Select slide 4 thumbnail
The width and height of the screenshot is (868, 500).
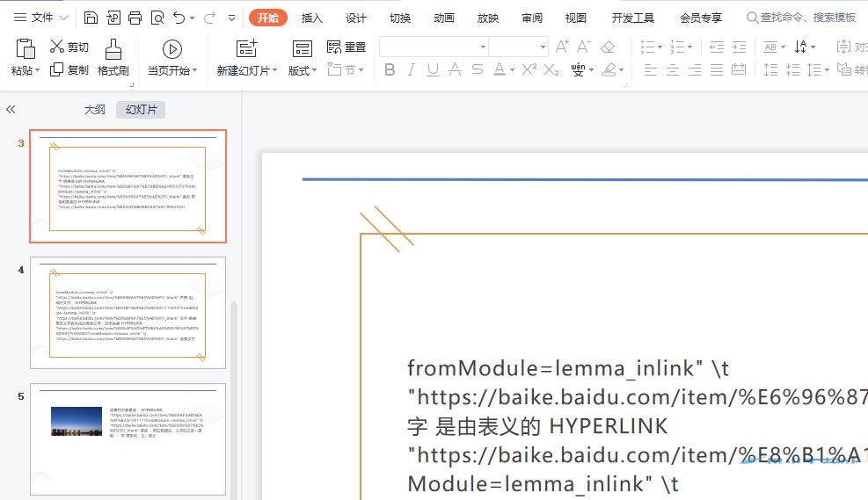128,313
